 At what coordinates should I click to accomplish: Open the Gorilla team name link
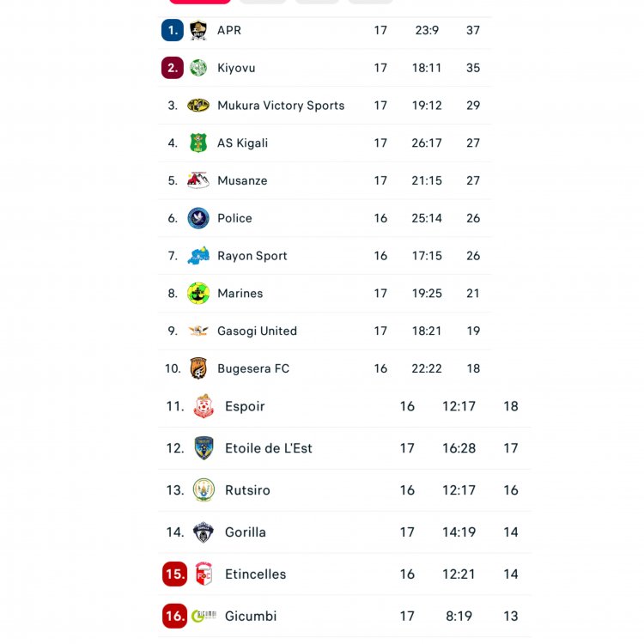click(x=246, y=532)
